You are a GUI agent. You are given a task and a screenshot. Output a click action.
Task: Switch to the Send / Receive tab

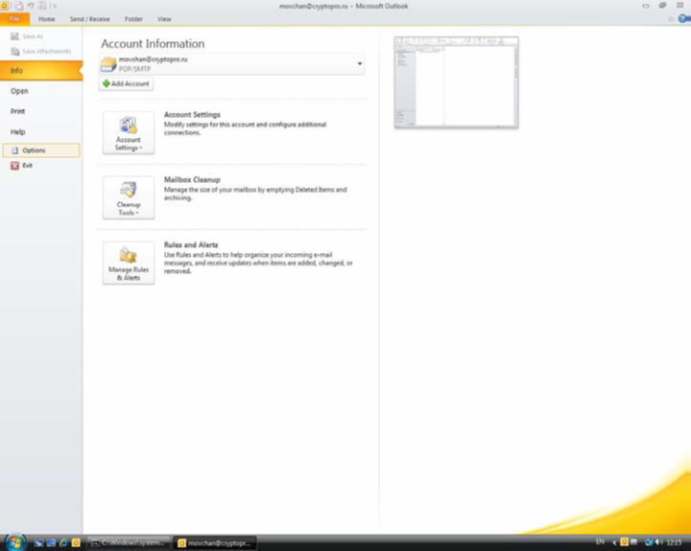coord(89,19)
